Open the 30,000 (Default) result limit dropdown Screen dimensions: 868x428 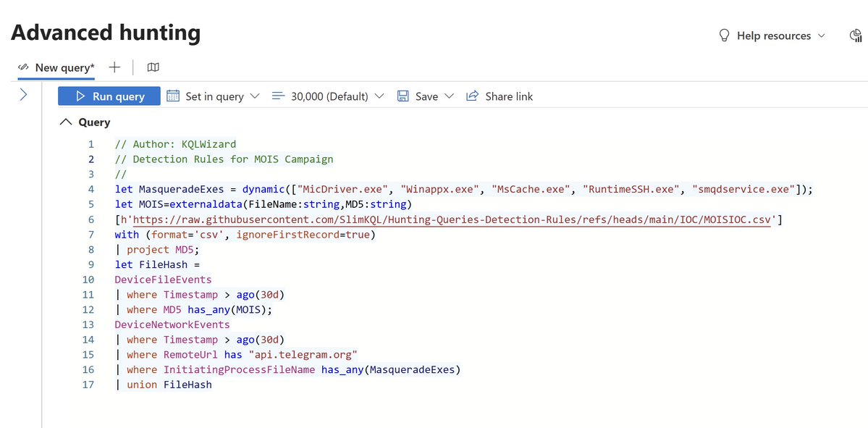point(328,96)
